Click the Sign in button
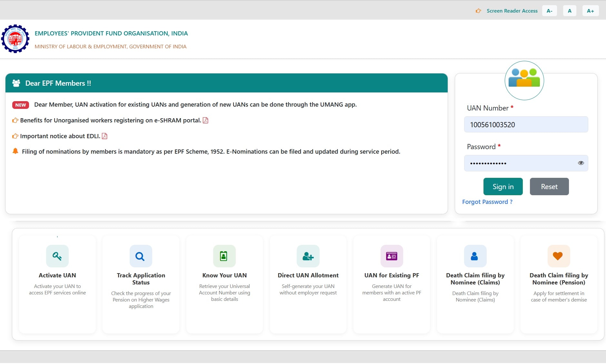The width and height of the screenshot is (606, 364). click(x=503, y=187)
